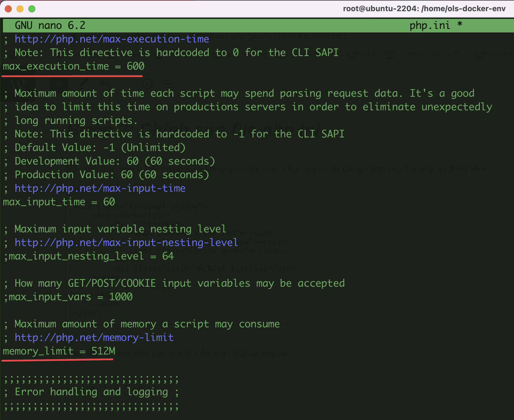The image size is (514, 420).
Task: Place cursor on max_execution_time value 600
Action: [x=136, y=66]
